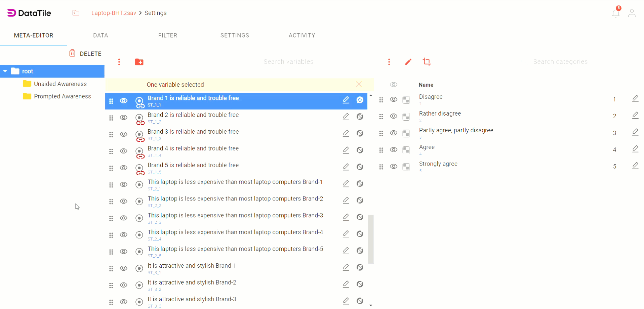The image size is (644, 309).
Task: Click the DELETE button
Action: point(85,54)
